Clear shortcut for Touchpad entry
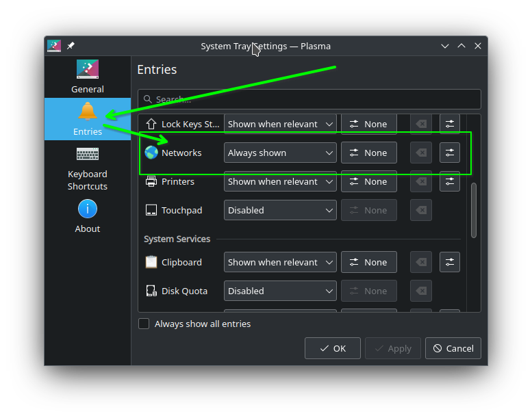532x418 pixels. coord(421,210)
